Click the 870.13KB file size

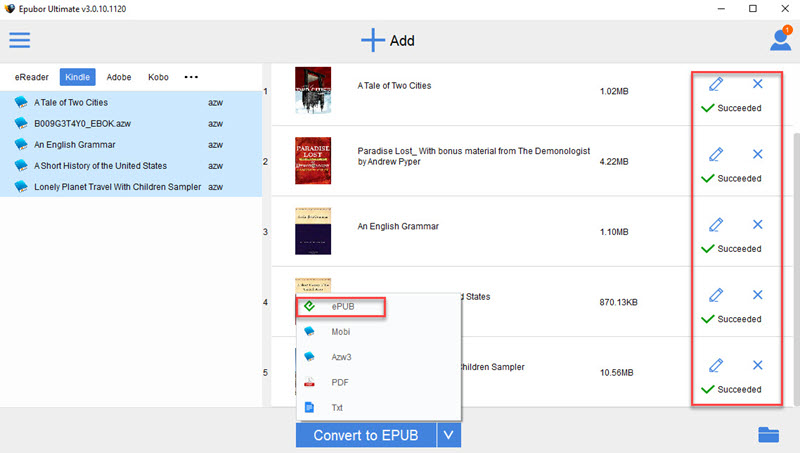coord(618,303)
